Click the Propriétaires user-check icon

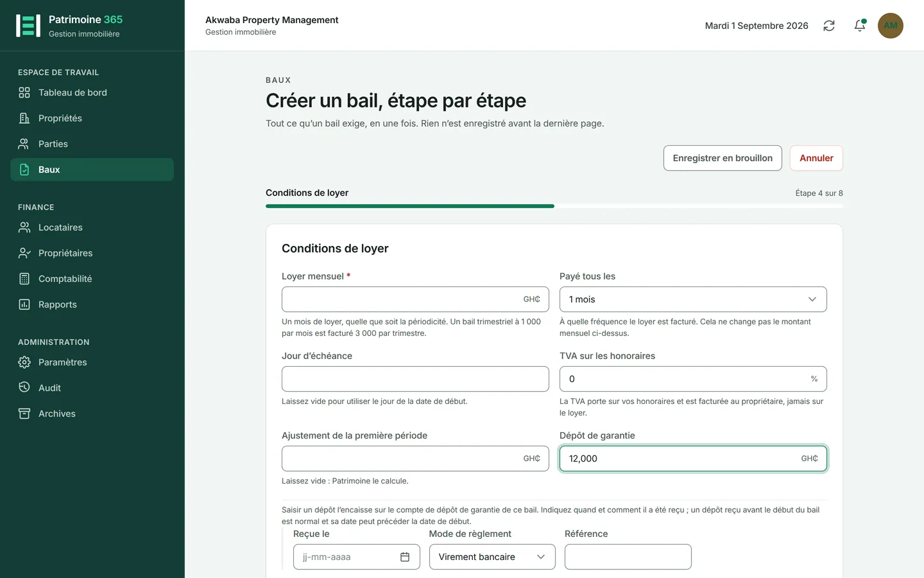(x=24, y=253)
